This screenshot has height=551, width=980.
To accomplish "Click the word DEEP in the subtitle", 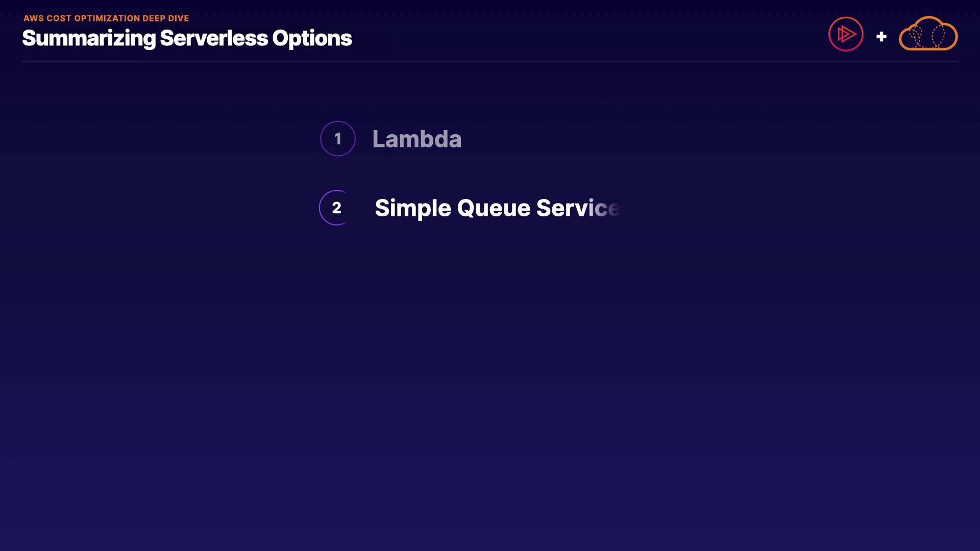I will 154,18.
